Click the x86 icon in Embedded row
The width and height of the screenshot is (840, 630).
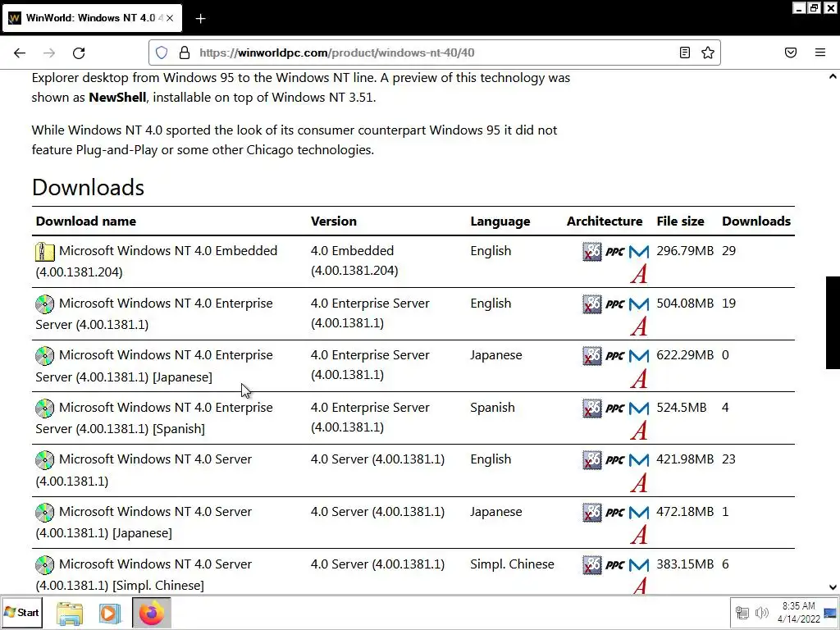pyautogui.click(x=592, y=251)
